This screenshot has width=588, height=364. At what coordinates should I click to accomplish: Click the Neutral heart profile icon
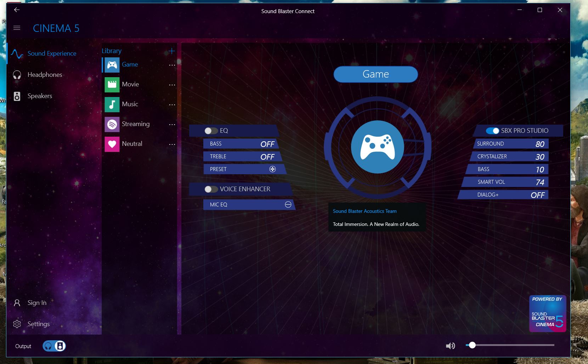pos(112,144)
